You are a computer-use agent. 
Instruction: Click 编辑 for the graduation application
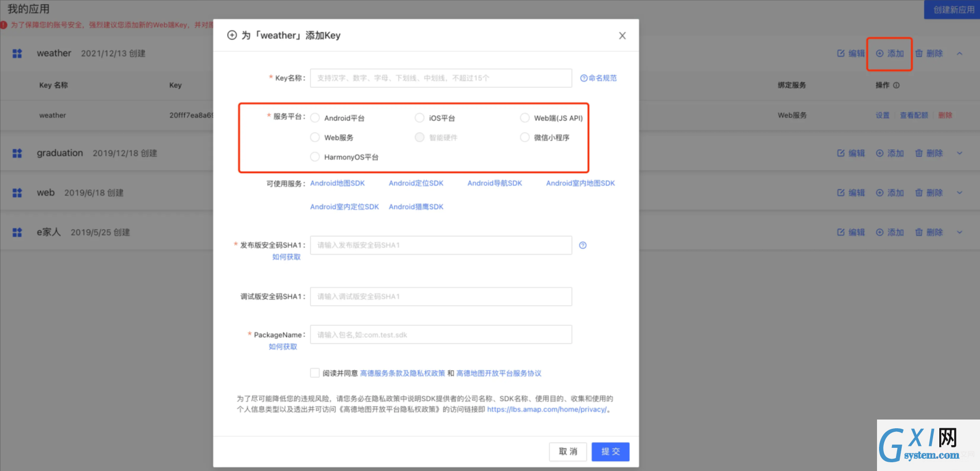click(x=851, y=153)
